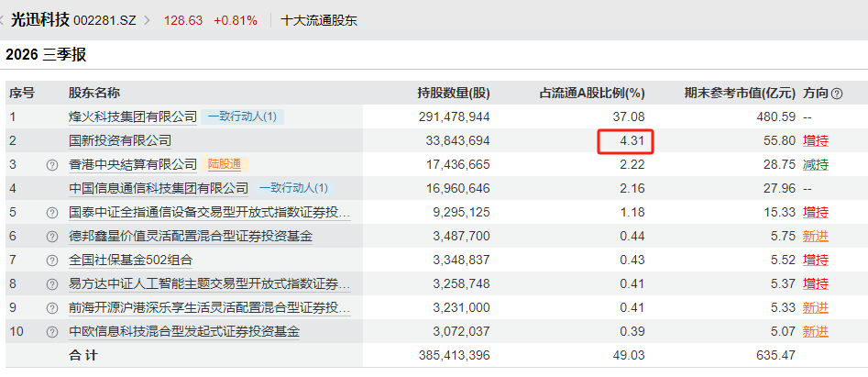Screen dimensions: 868x377
Task: Open shareholder 烽火科技集团有限公司
Action: point(133,116)
